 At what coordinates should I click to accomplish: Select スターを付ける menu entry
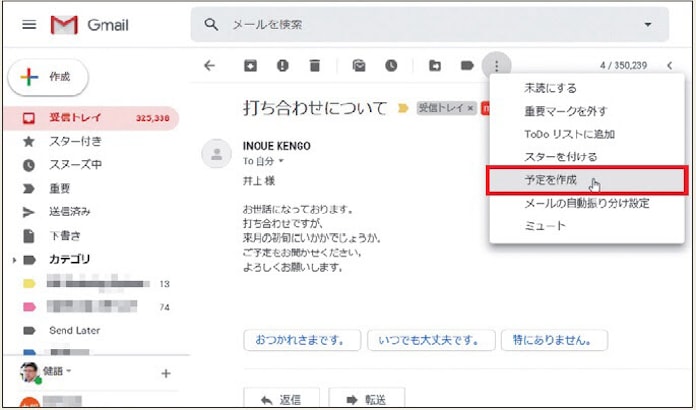[x=587, y=157]
